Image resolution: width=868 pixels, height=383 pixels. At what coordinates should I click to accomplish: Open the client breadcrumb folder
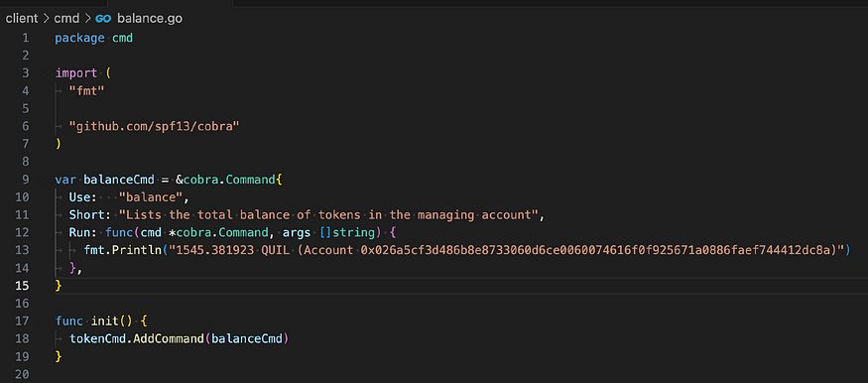pos(21,18)
